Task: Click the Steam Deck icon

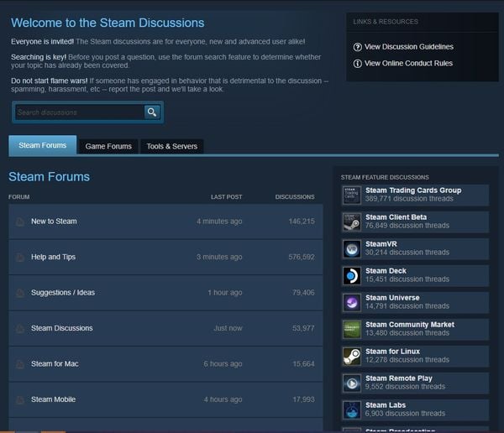Action: [x=352, y=275]
